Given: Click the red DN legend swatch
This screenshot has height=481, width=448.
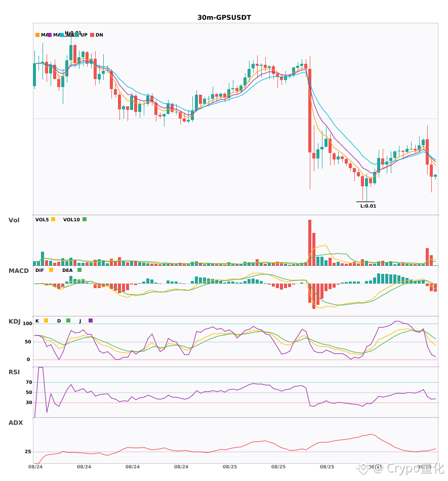Looking at the screenshot, I should (92, 35).
